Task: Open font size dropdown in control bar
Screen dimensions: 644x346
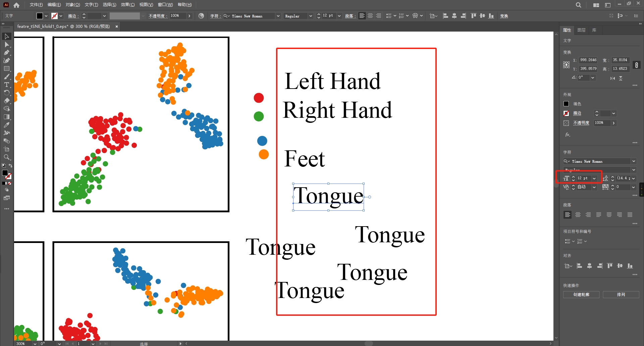Action: pyautogui.click(x=339, y=16)
